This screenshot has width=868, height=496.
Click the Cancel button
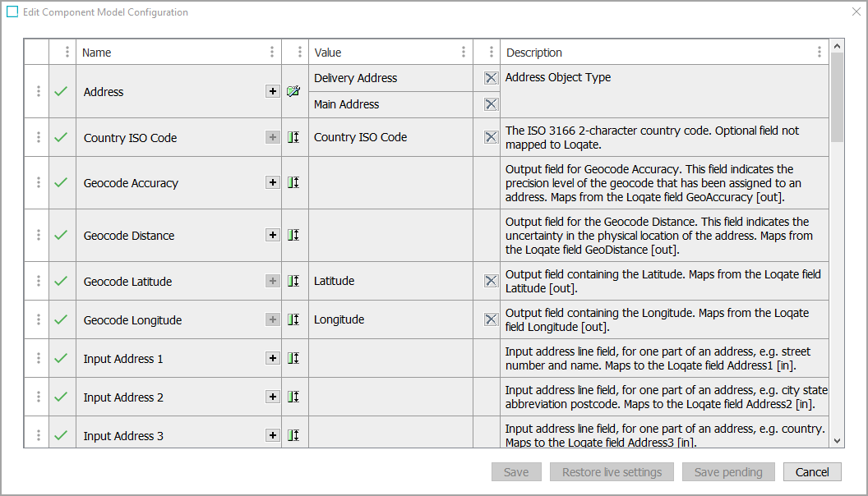(812, 472)
